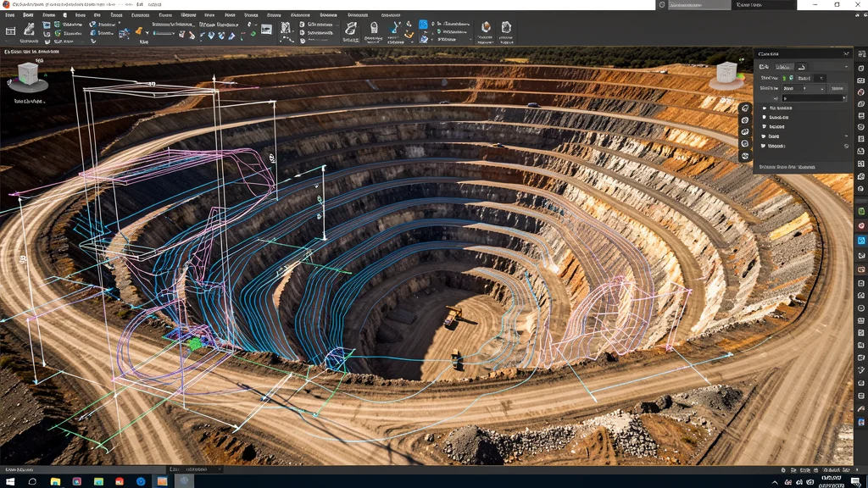Open File Explorer from the taskbar
This screenshot has height=488, width=868.
tap(55, 481)
